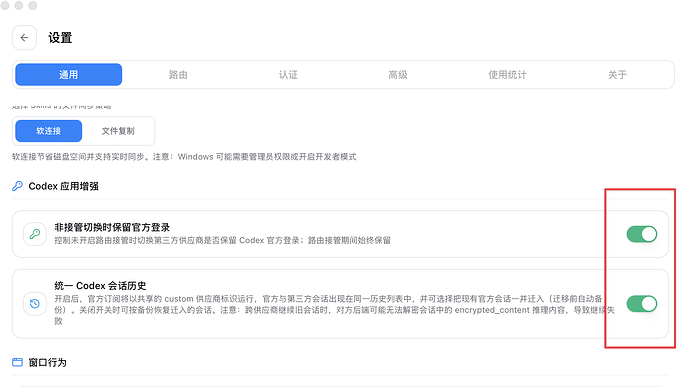This screenshot has height=387, width=690.
Task: Open the 关于 tab
Action: [x=617, y=74]
